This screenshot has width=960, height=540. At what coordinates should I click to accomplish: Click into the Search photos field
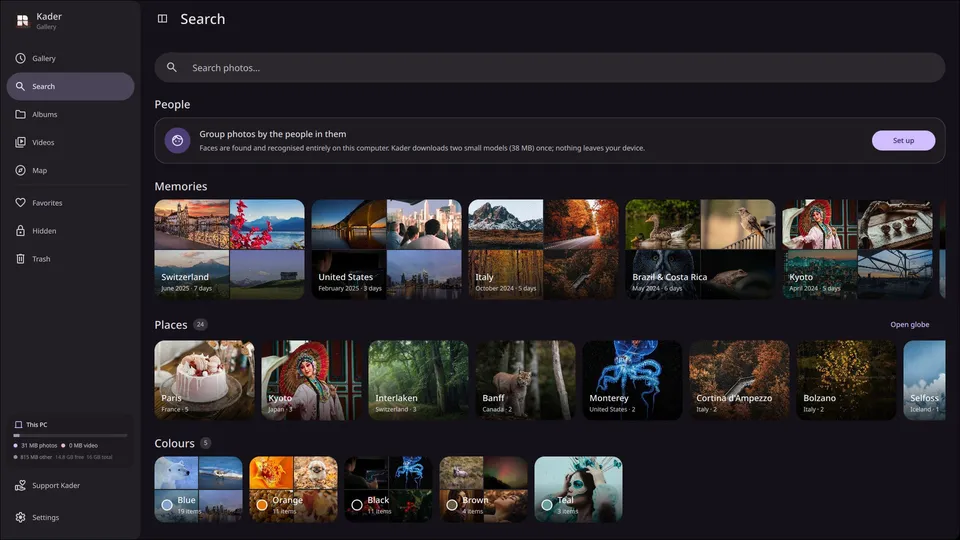click(549, 67)
